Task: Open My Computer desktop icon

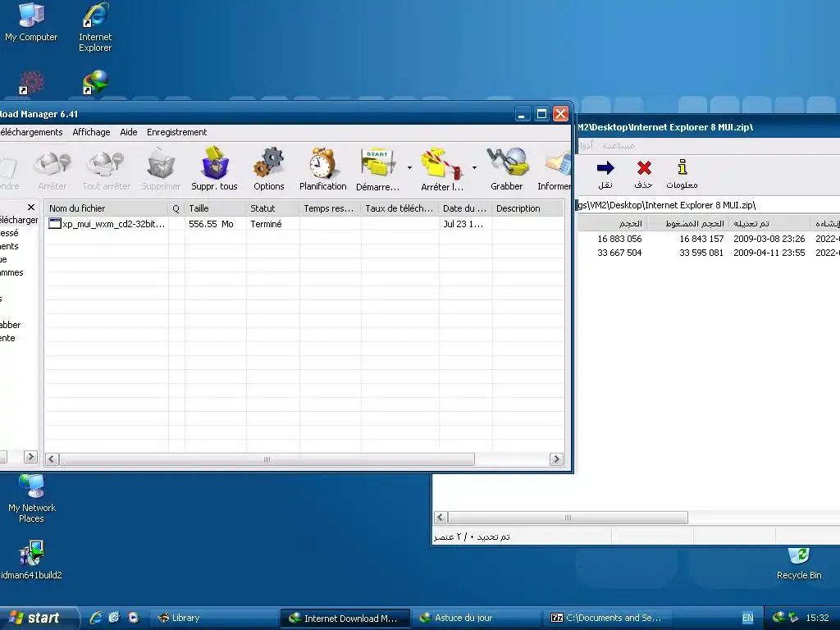Action: (31, 22)
